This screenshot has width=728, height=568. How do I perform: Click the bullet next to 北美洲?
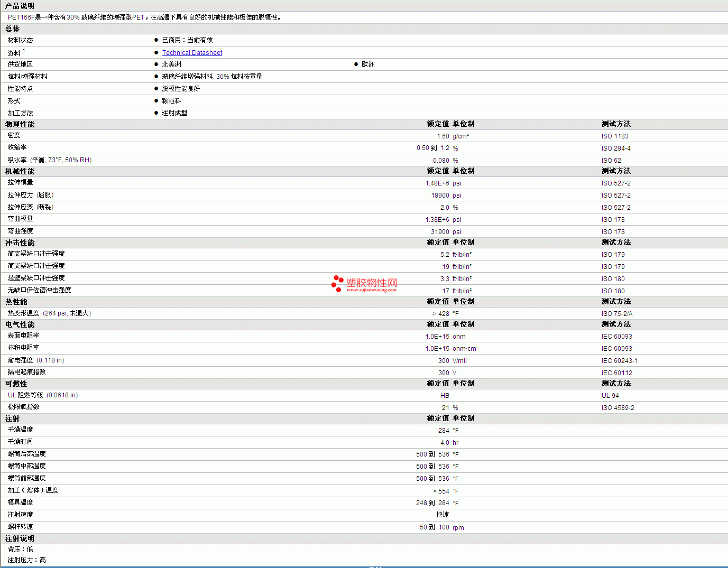pos(156,64)
